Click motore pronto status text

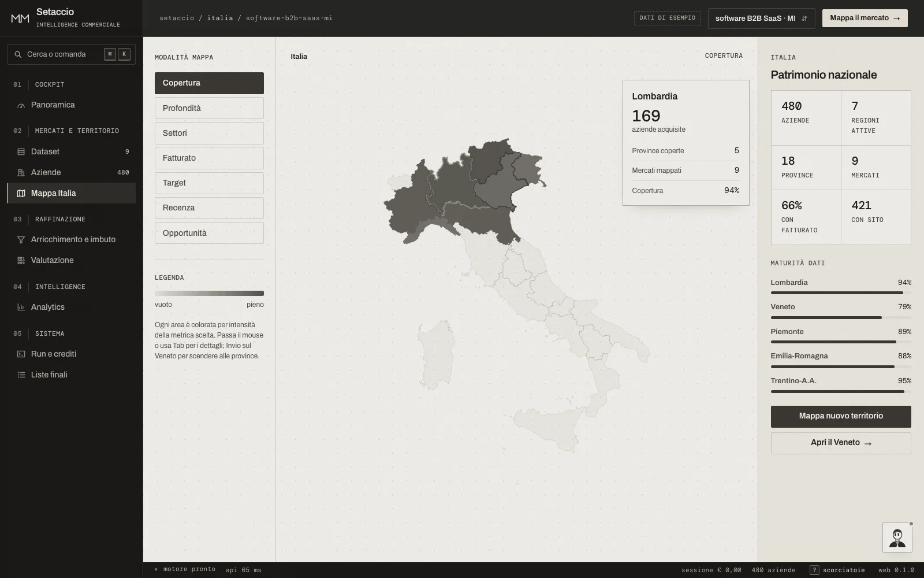click(x=189, y=569)
